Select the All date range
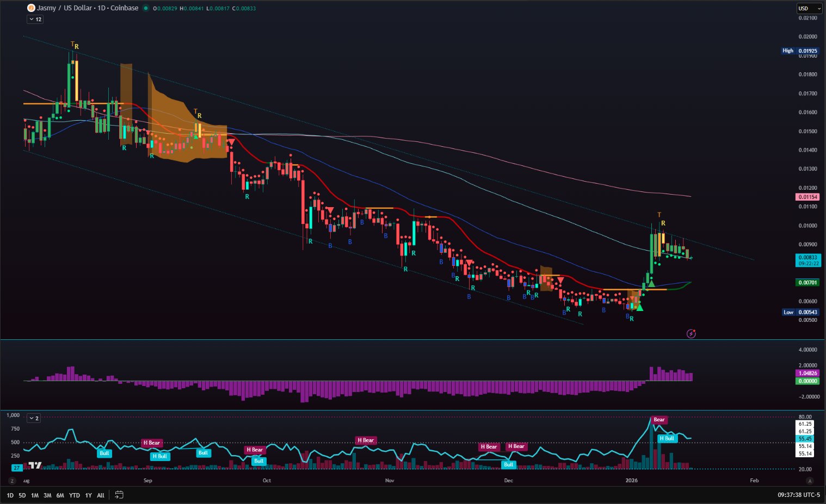 pos(101,495)
